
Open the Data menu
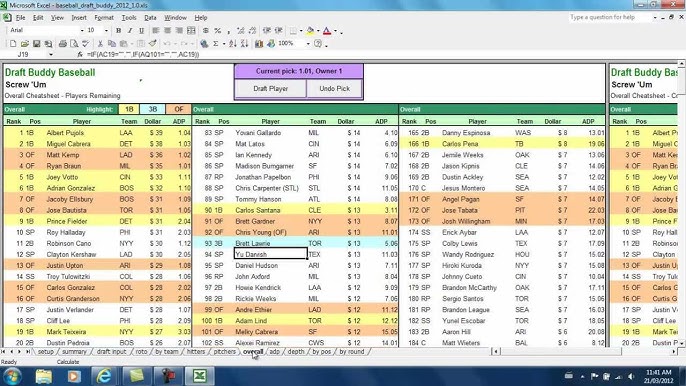pos(150,18)
